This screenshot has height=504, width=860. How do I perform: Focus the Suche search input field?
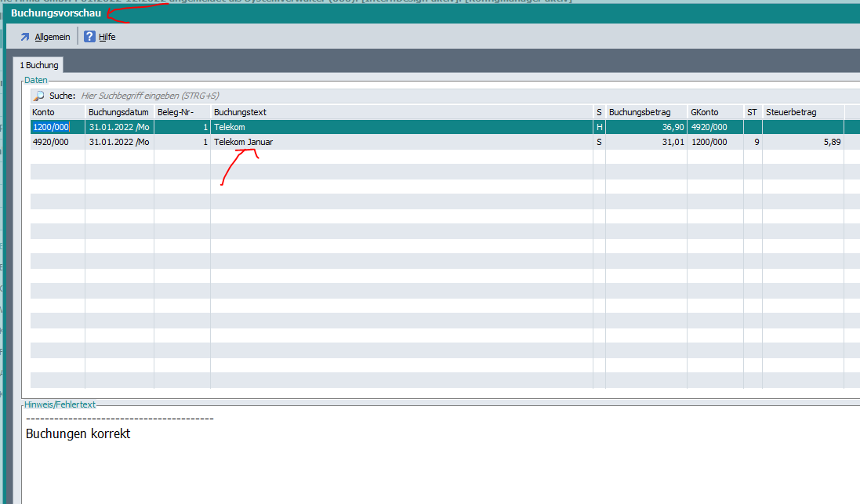[314, 96]
